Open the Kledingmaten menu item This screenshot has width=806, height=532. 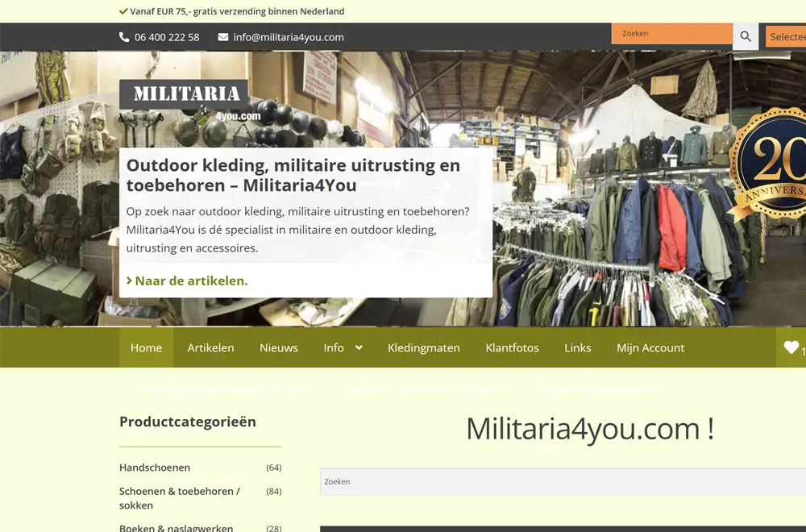[x=424, y=347]
